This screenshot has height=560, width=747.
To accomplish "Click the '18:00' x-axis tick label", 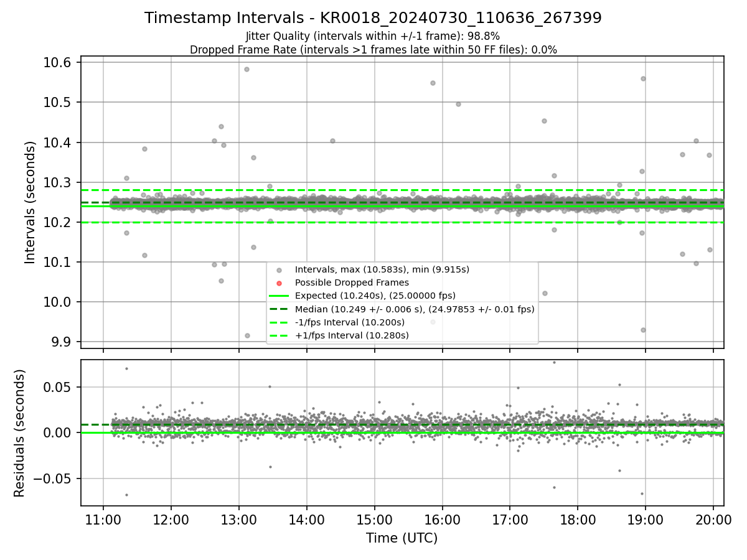I will 578,520.
